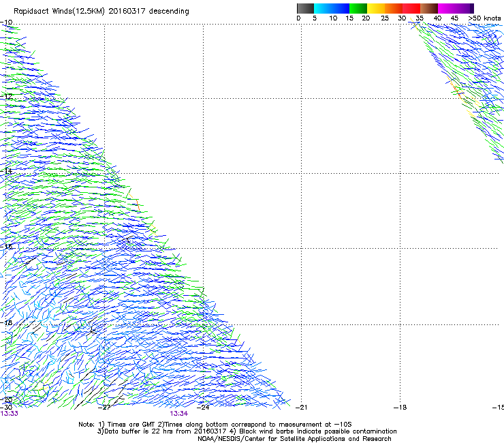Click the -18 latitude axis label

pyautogui.click(x=6, y=322)
